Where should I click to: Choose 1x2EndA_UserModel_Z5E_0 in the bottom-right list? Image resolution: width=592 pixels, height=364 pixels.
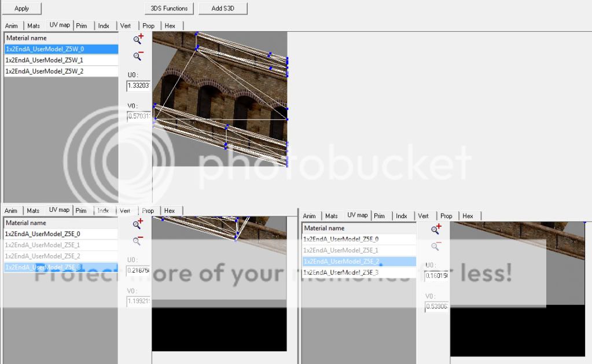click(x=358, y=239)
